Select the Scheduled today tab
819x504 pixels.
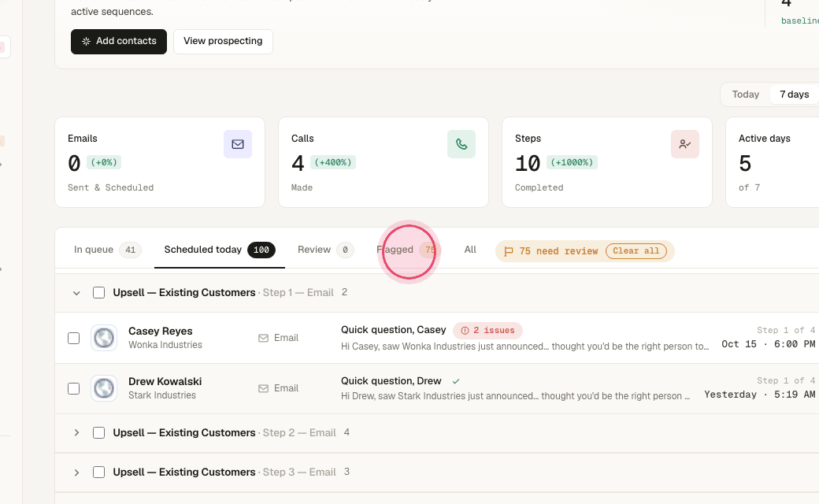pos(220,250)
